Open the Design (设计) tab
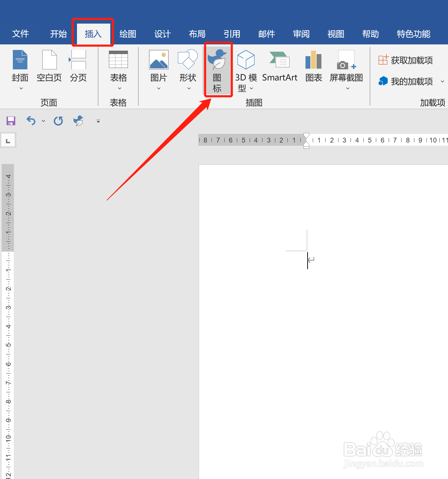This screenshot has height=479, width=448. point(162,34)
